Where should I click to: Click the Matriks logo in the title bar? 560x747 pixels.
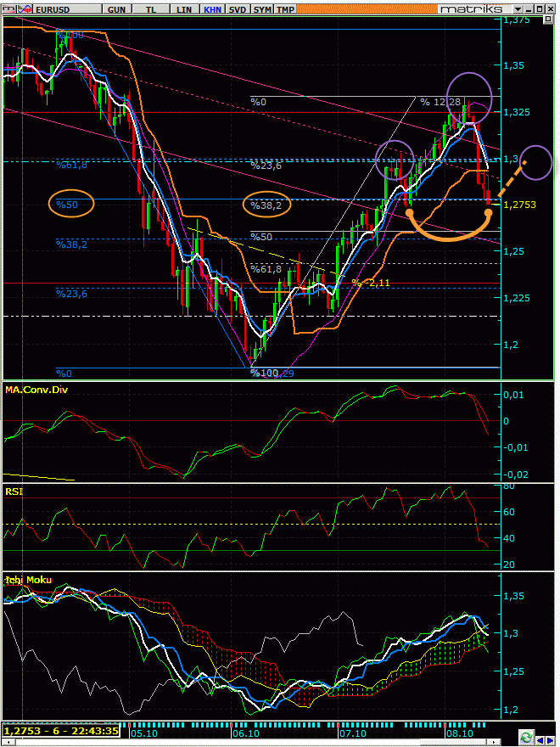pyautogui.click(x=469, y=8)
